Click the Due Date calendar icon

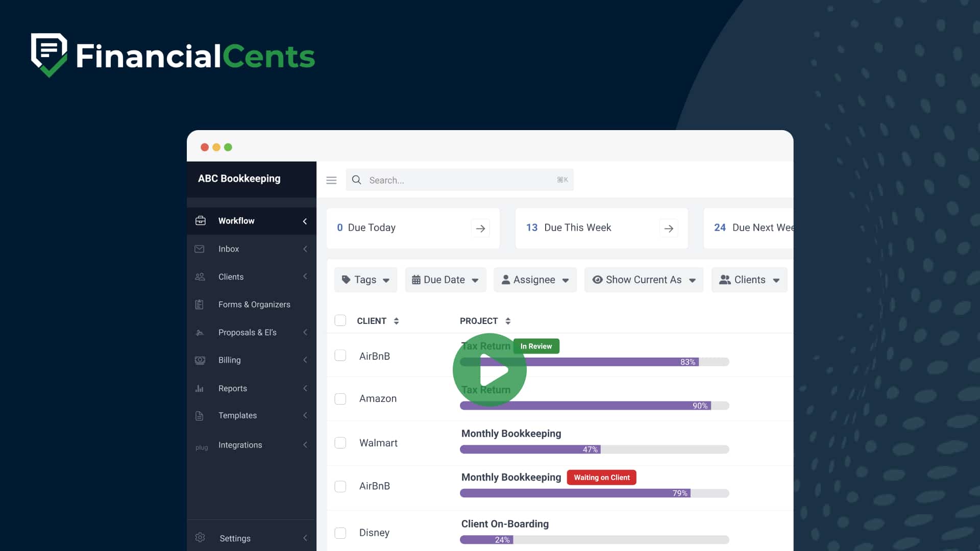click(x=416, y=280)
